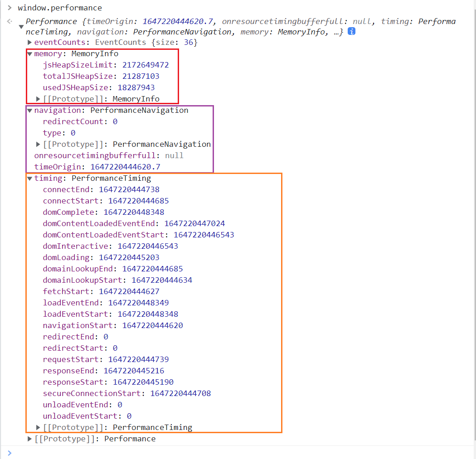Screen dimensions: 476x459
Task: Click the domLoading property row
Action: (101, 257)
